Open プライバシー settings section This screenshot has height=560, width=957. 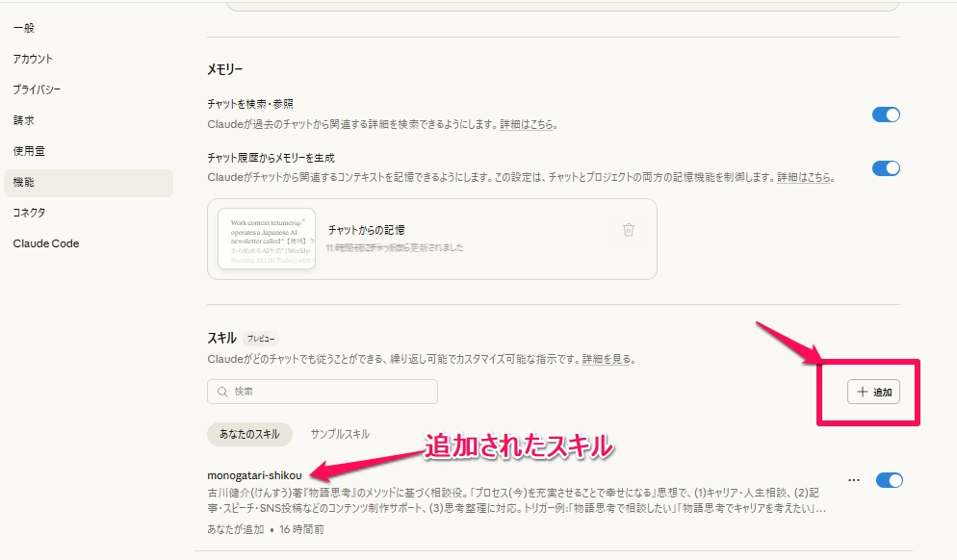37,89
